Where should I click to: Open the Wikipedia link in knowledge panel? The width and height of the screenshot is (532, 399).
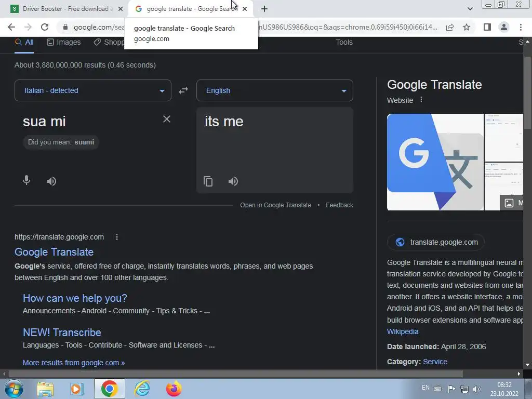tap(403, 331)
